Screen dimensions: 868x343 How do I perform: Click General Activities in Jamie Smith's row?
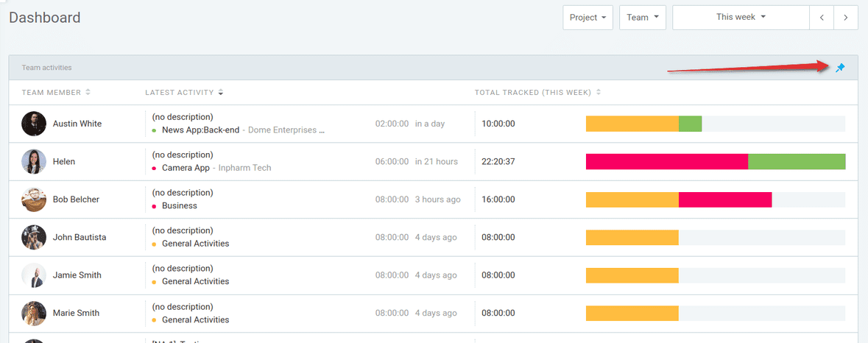(x=195, y=281)
